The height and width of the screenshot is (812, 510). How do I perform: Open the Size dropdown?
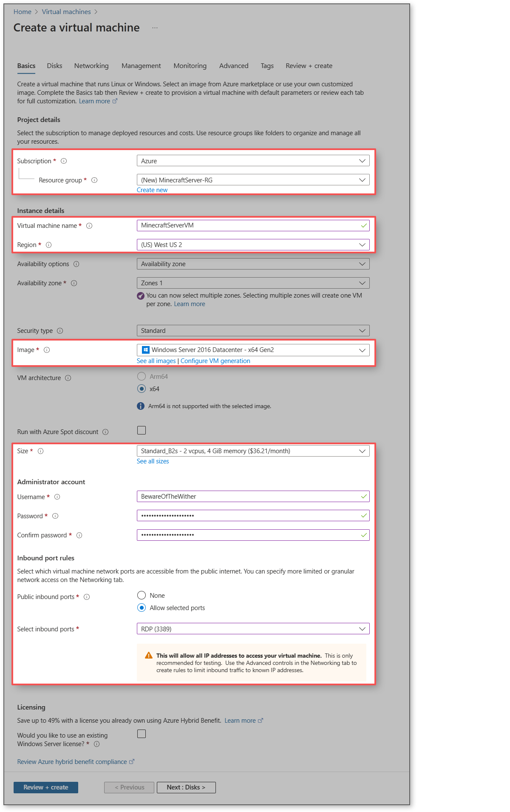[253, 451]
